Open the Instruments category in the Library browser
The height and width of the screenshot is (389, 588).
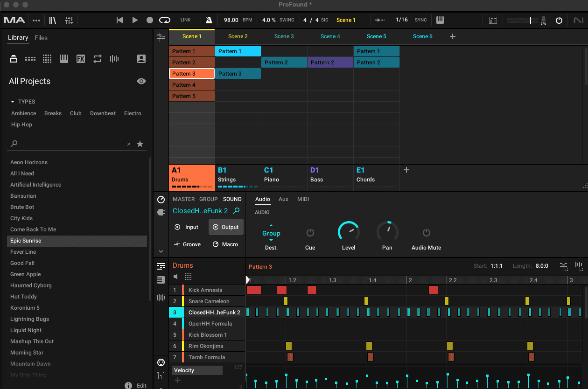point(63,59)
